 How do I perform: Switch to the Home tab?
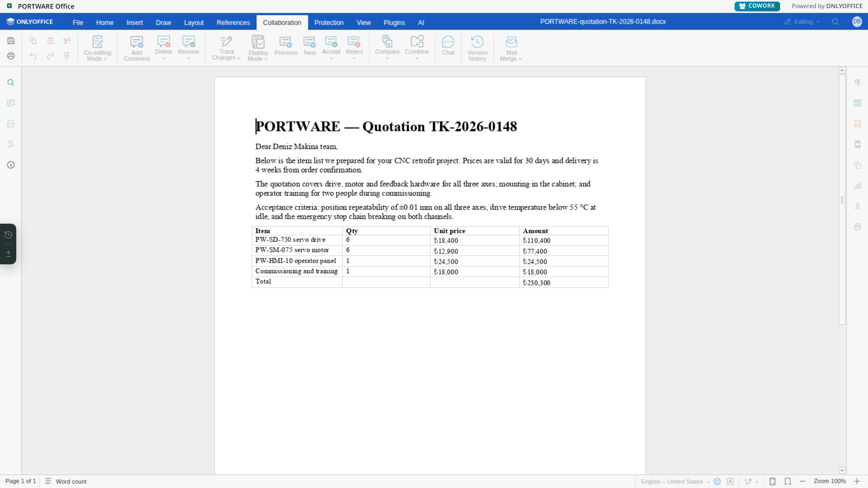point(104,23)
